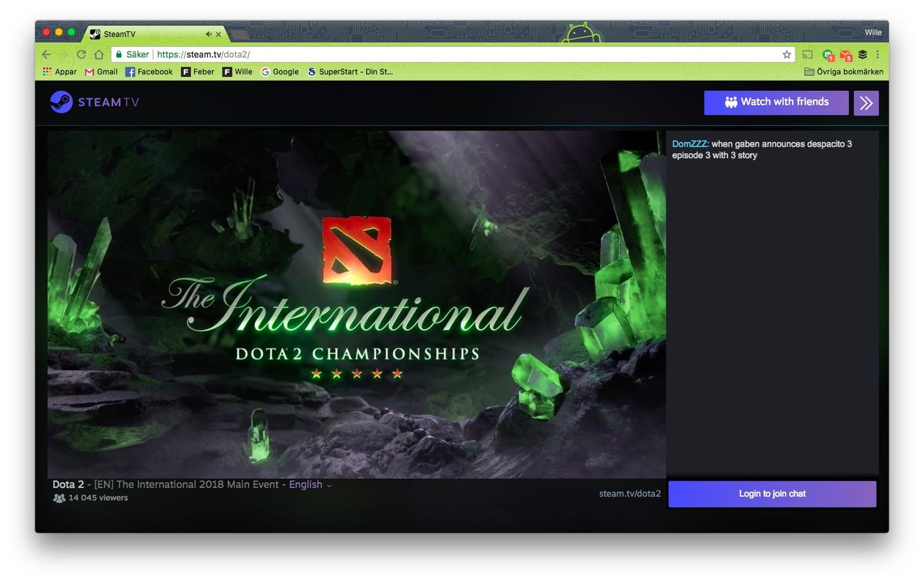Image resolution: width=924 pixels, height=583 pixels.
Task: Open the Appar apps bookmark
Action: 60,71
